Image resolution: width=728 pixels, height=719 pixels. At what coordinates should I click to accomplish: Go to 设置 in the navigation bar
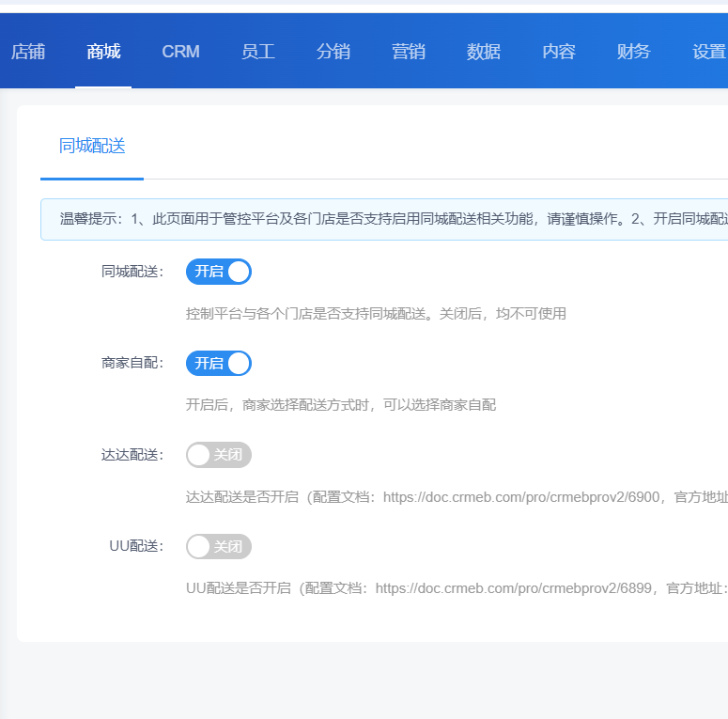click(x=708, y=52)
